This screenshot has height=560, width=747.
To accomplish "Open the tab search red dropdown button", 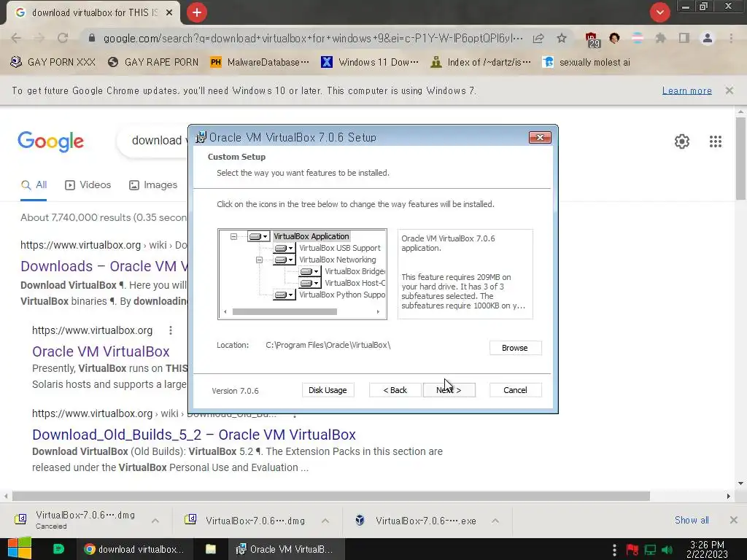I will [659, 12].
